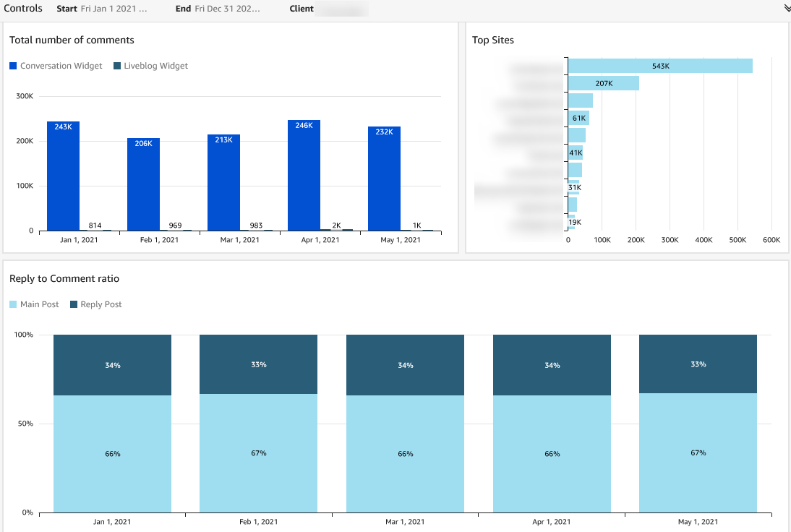Open the End date control

point(218,9)
